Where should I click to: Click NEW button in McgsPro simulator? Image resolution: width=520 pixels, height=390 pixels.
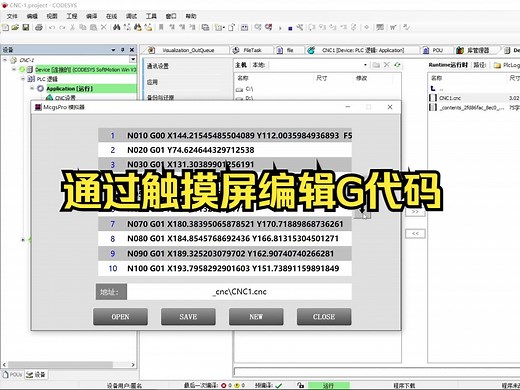256,316
